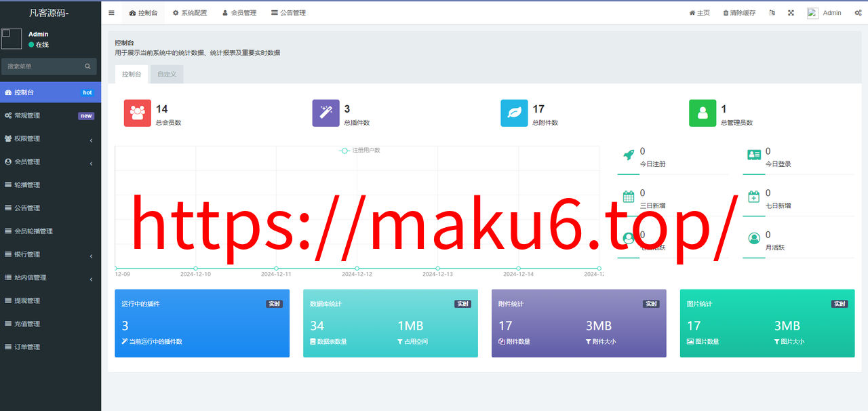Click the sidebar 公告管理 list icon
The image size is (868, 411).
pos(8,208)
